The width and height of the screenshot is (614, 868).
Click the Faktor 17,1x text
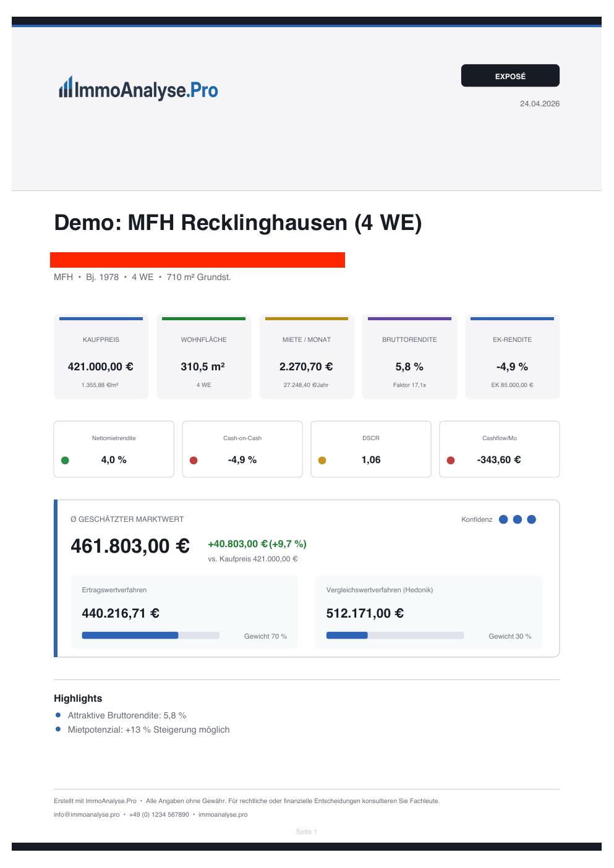point(409,385)
